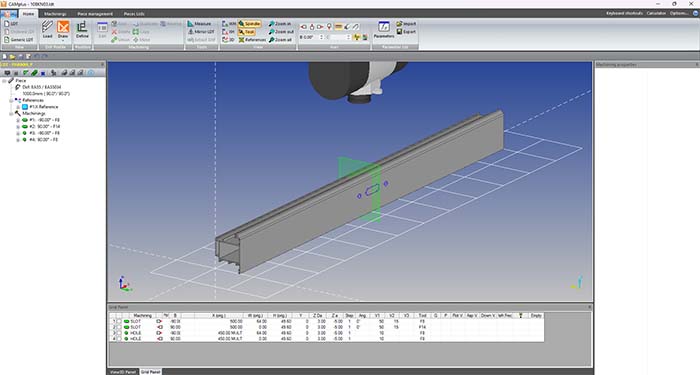Toggle the Spindle view button

249,24
